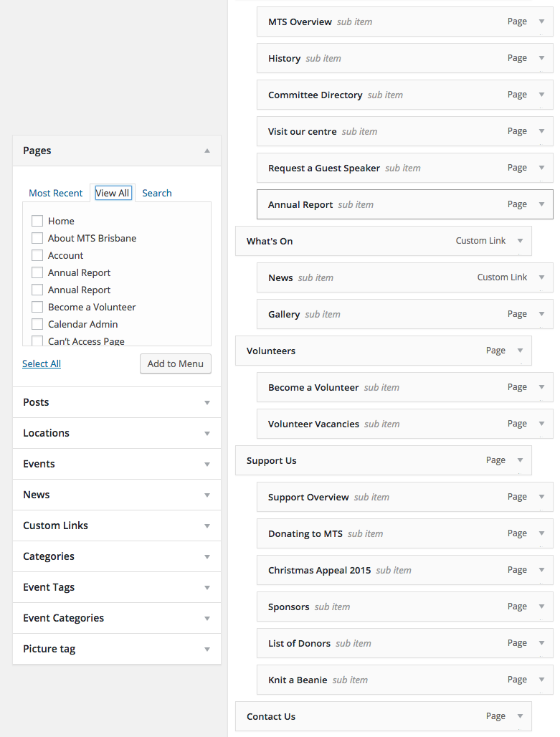Open the Sponsors item edit arrow
This screenshot has width=560, height=737.
541,607
